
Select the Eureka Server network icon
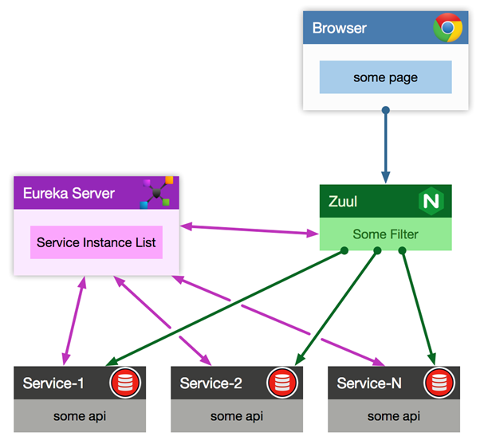coord(155,194)
